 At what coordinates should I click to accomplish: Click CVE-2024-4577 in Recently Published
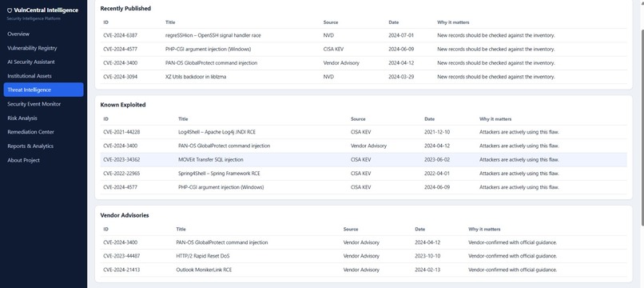click(x=121, y=50)
